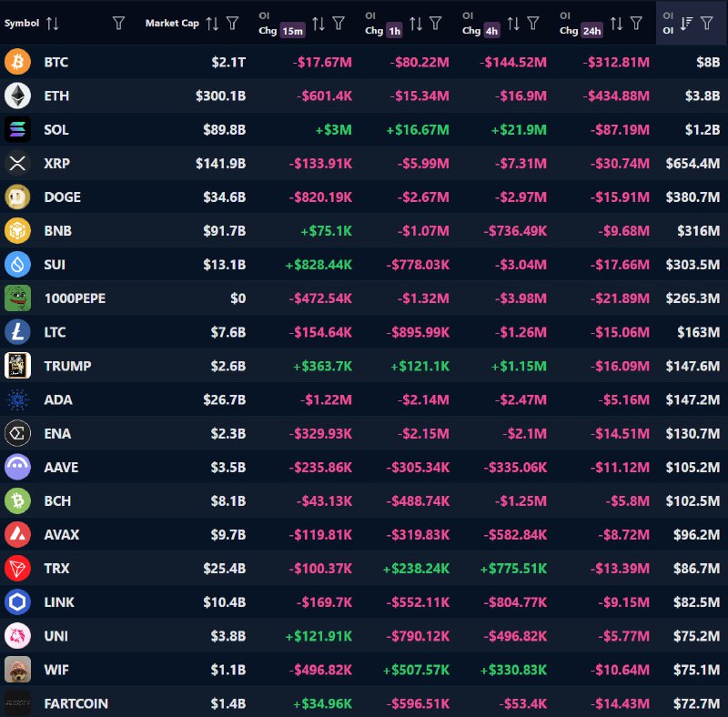Screen dimensions: 728x717
Task: Click BTC 1h change -$80.22M
Action: coord(420,62)
